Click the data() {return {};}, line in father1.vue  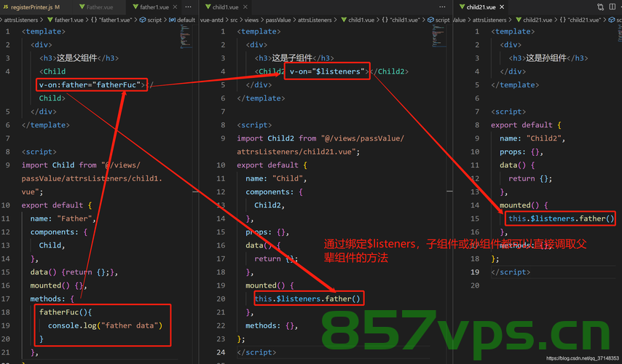(74, 272)
